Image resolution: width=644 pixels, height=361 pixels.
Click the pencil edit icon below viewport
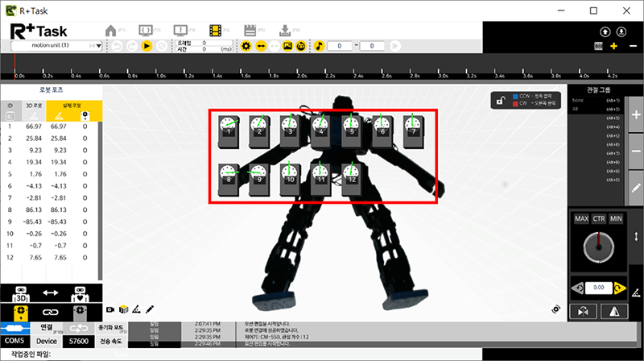150,309
